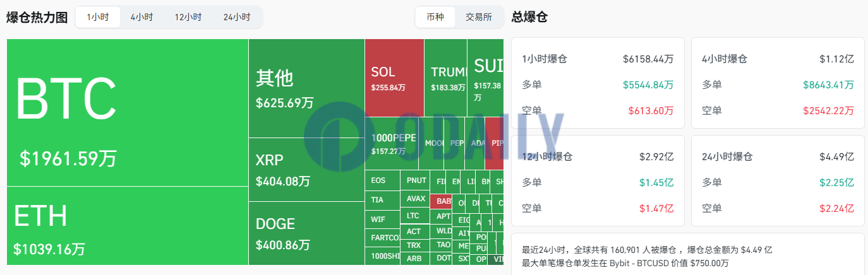Click the short value $1.47亿
This screenshot has height=275, width=868.
click(656, 208)
